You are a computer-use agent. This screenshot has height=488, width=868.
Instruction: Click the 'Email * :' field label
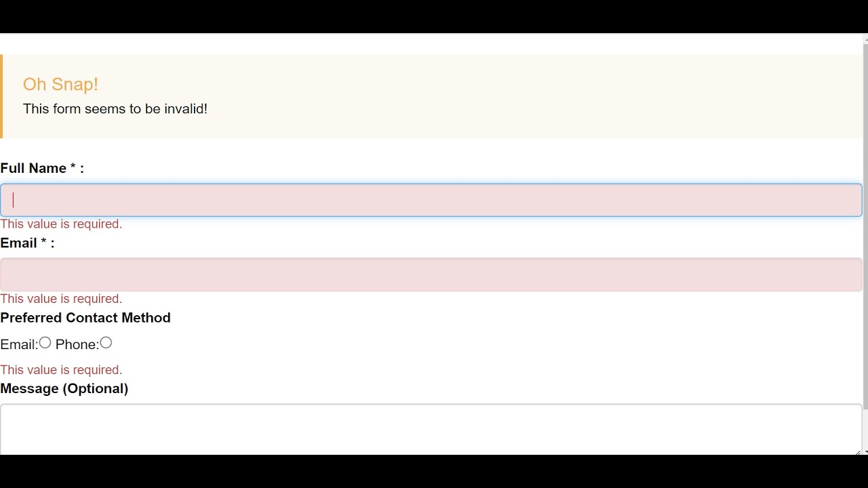(27, 243)
